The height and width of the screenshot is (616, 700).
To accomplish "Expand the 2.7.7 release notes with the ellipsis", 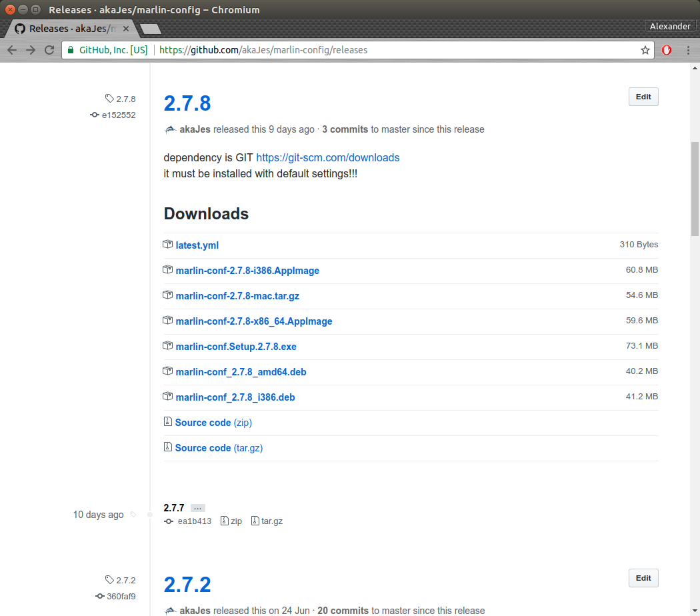I will pyautogui.click(x=197, y=507).
